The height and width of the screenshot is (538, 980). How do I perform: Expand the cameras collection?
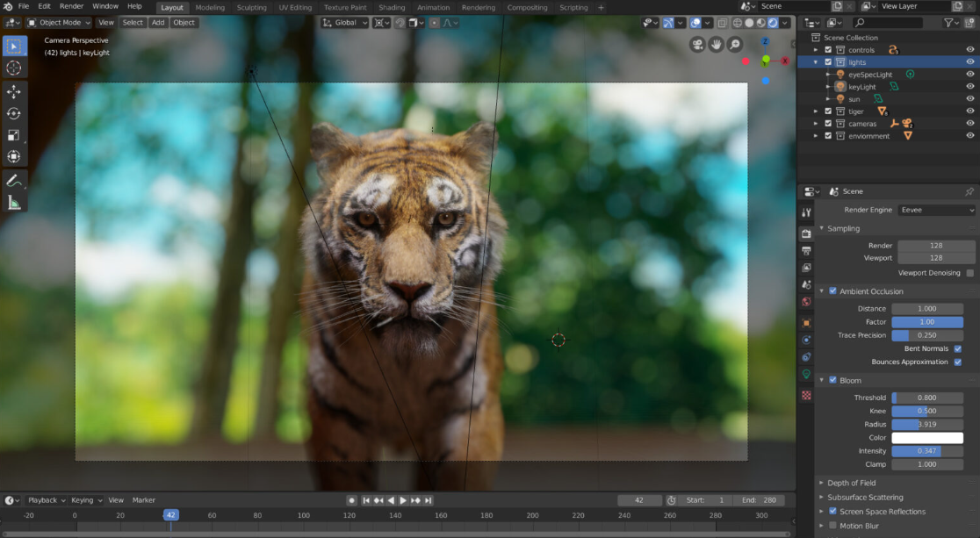(817, 123)
